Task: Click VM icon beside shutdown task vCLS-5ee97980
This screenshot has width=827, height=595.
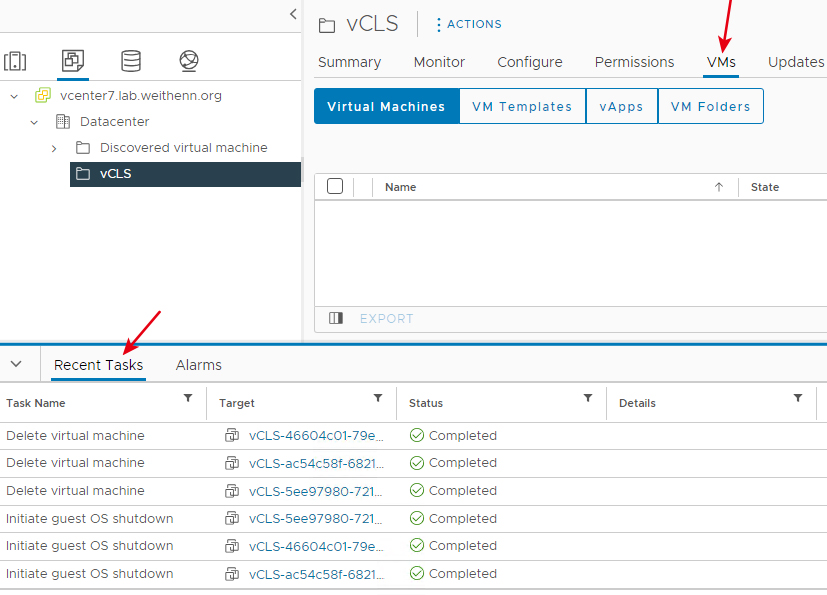Action: coord(232,518)
